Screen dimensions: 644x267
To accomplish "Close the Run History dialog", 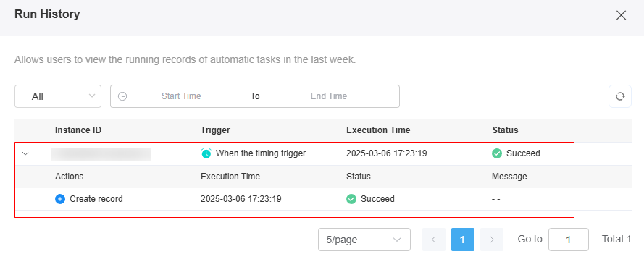I will coord(621,16).
